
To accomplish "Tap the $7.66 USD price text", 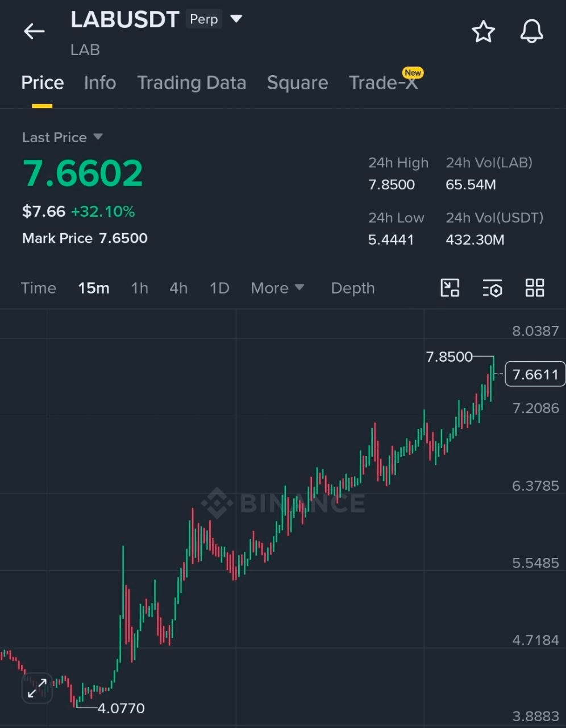I will pos(44,212).
